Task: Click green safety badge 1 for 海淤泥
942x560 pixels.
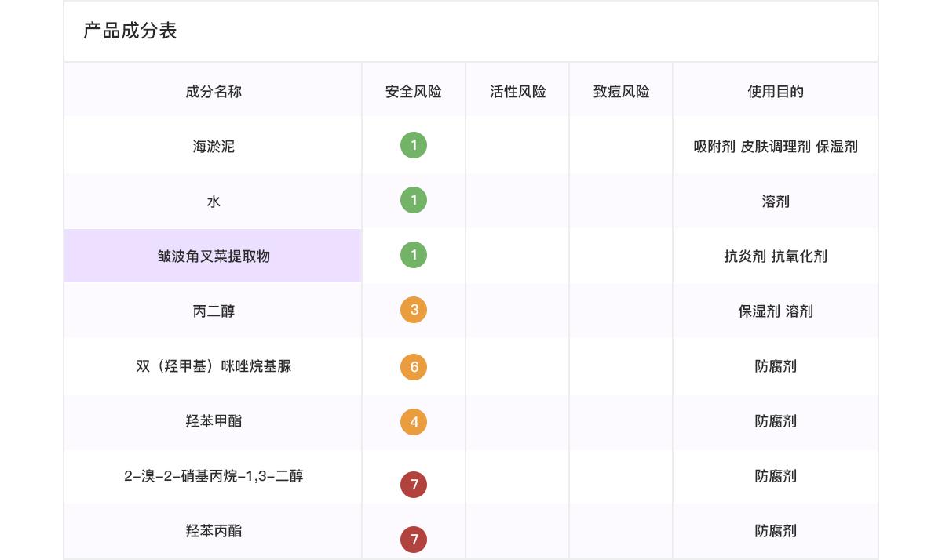Action: (414, 145)
